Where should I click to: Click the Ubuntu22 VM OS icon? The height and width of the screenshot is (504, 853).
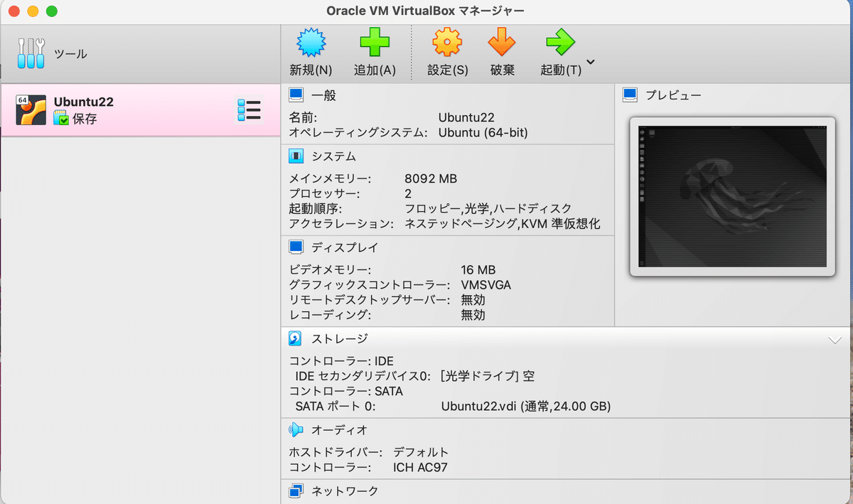pyautogui.click(x=31, y=110)
